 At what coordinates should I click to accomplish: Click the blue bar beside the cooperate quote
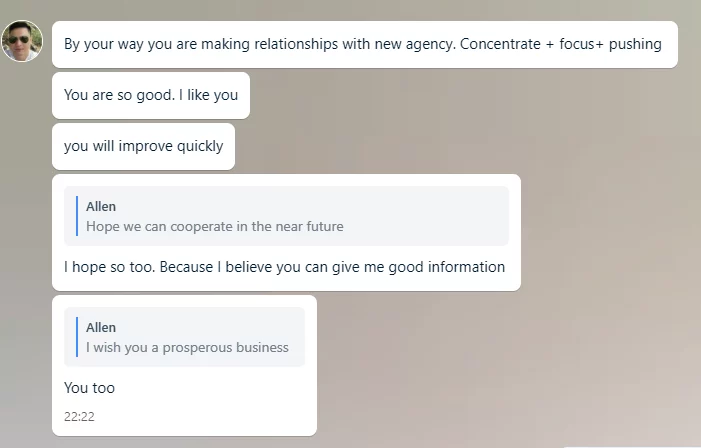tap(77, 216)
